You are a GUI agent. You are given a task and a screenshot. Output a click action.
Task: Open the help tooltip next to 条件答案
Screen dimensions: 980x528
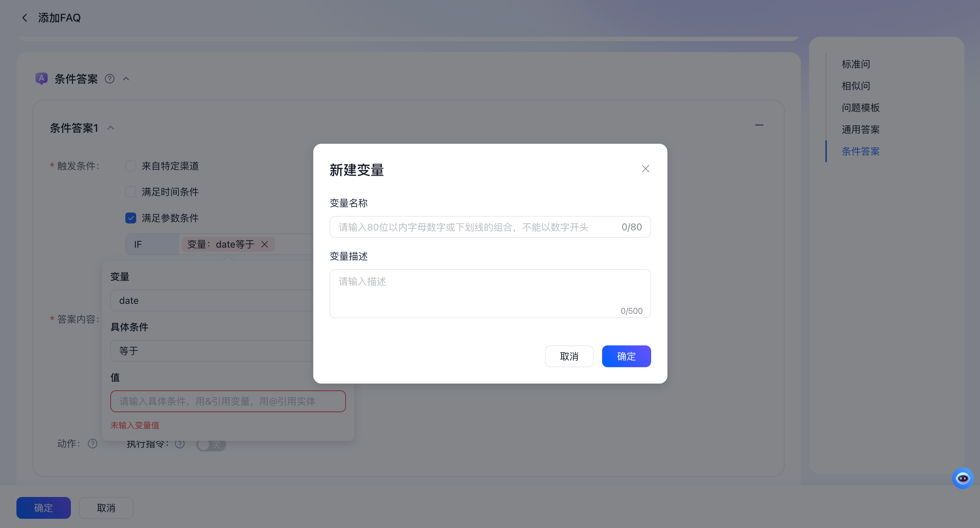click(109, 79)
